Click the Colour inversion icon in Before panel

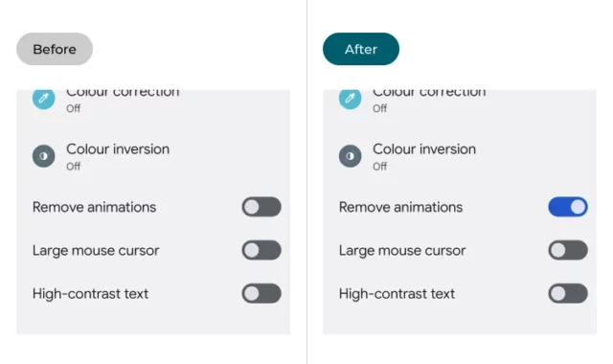pos(43,156)
